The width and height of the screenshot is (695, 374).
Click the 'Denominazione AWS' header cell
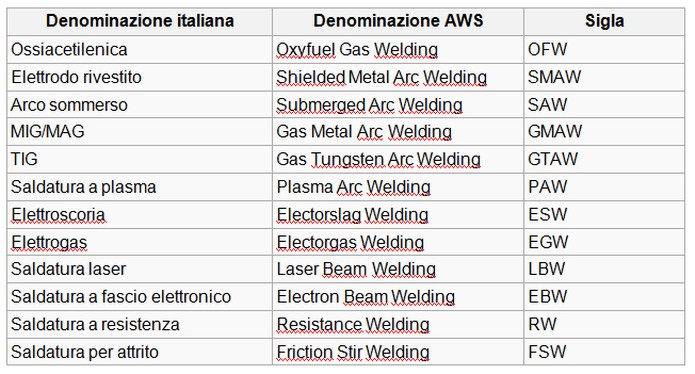pyautogui.click(x=398, y=21)
